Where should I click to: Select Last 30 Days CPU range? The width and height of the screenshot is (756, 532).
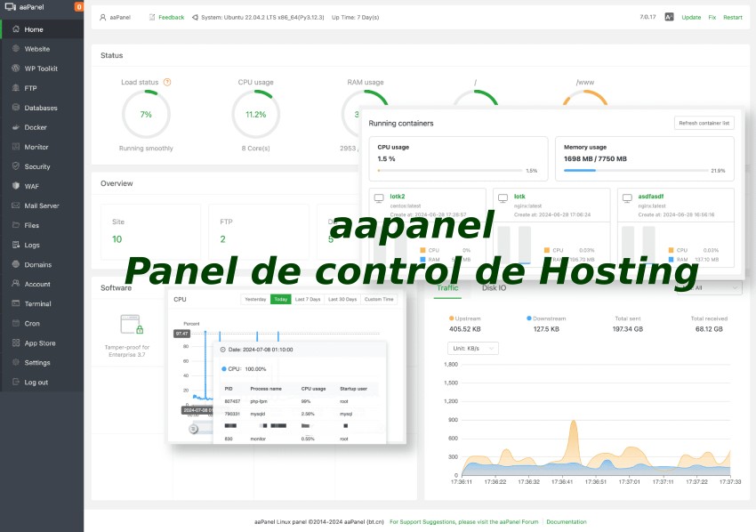point(342,300)
